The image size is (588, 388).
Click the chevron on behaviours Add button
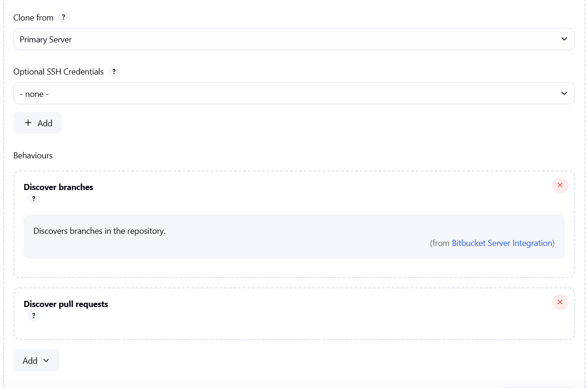(x=46, y=361)
